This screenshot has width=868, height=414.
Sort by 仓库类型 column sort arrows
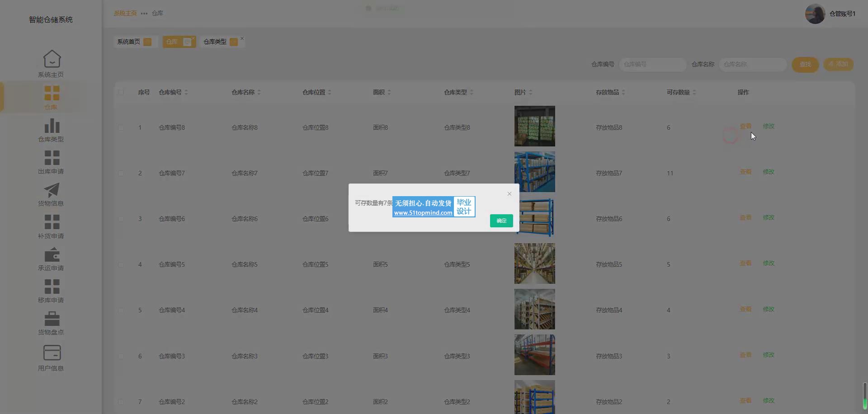point(472,92)
